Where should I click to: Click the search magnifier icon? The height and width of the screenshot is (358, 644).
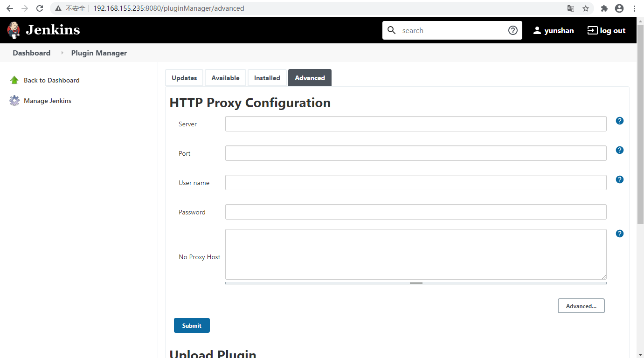pyautogui.click(x=392, y=30)
